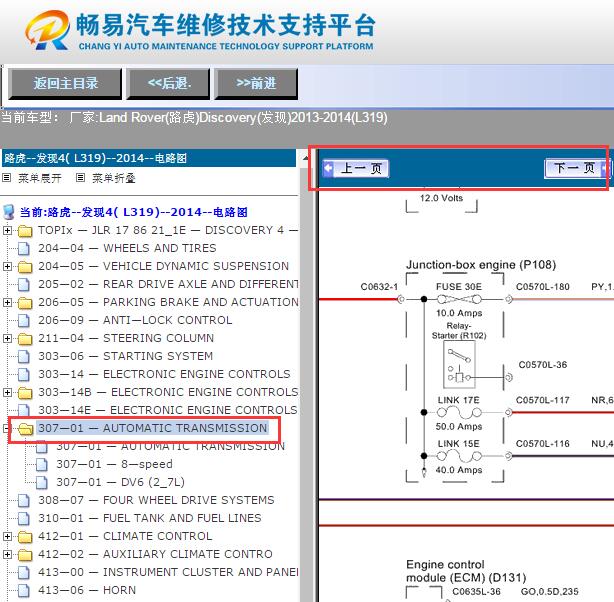
Task: Click the 413-06 Horn page icon
Action: [24, 591]
